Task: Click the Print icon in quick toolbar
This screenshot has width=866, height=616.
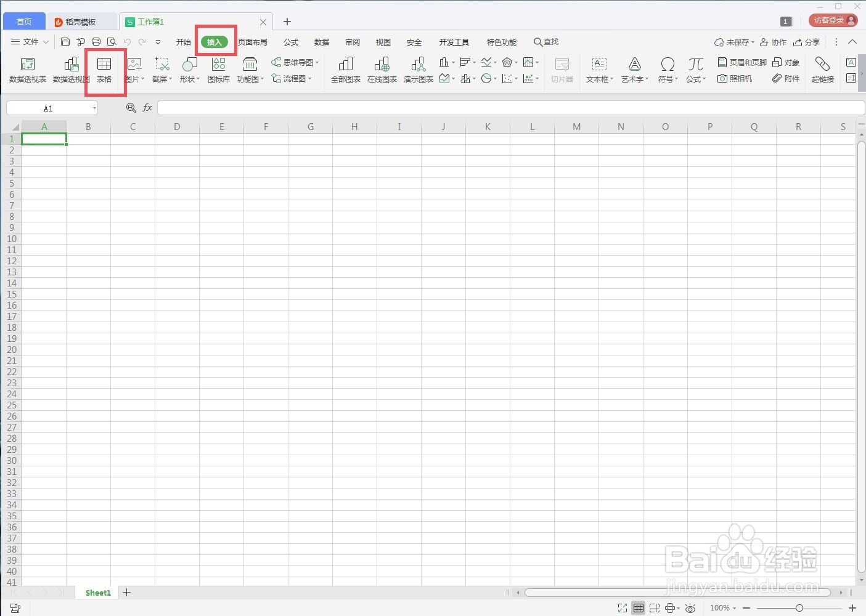Action: coord(96,42)
